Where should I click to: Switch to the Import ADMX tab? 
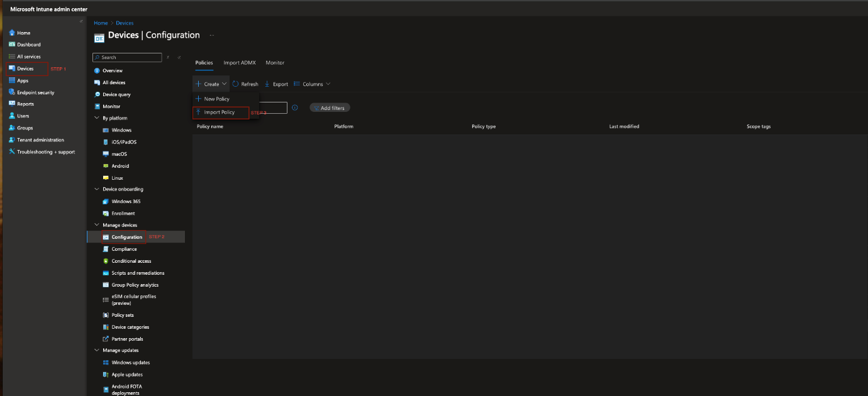click(240, 63)
